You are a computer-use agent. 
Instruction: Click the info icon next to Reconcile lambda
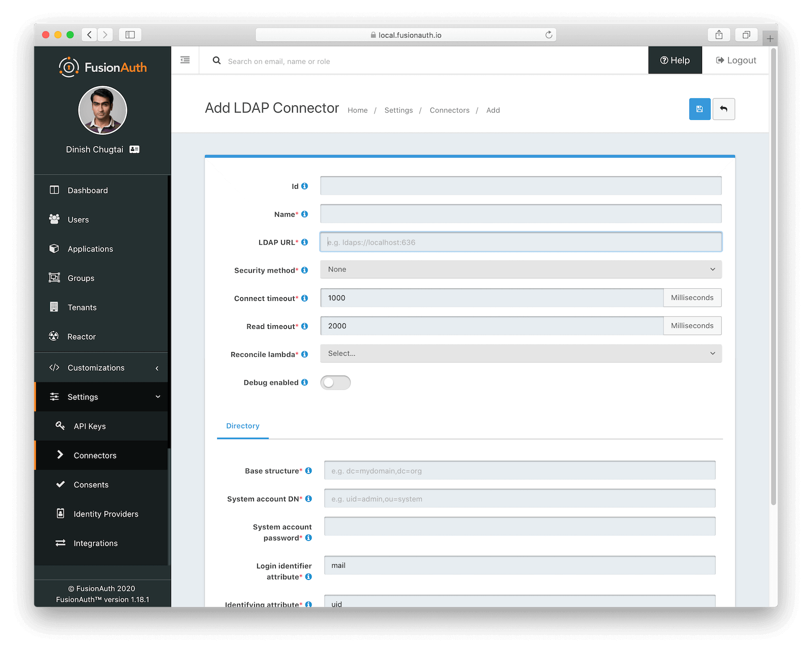click(304, 354)
